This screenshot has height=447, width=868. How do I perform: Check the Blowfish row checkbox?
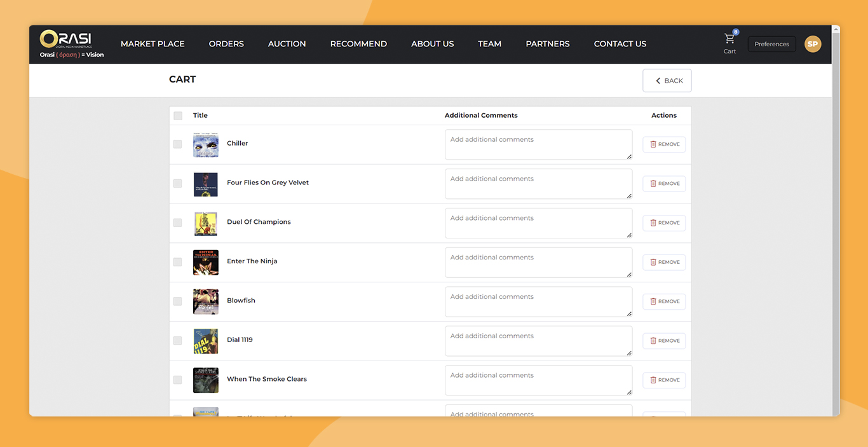(178, 301)
